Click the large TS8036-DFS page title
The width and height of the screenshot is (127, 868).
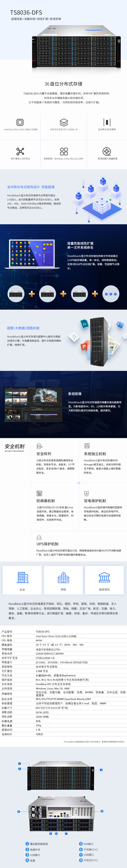26,12
